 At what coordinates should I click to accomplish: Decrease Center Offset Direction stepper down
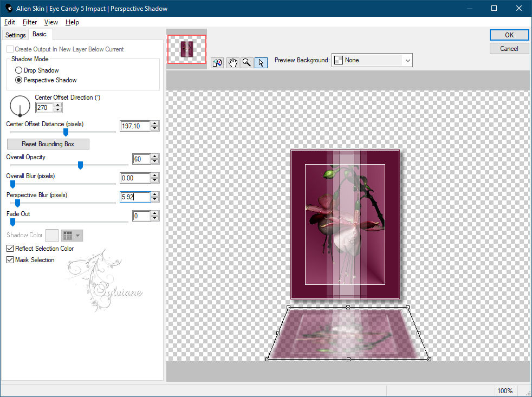click(58, 110)
